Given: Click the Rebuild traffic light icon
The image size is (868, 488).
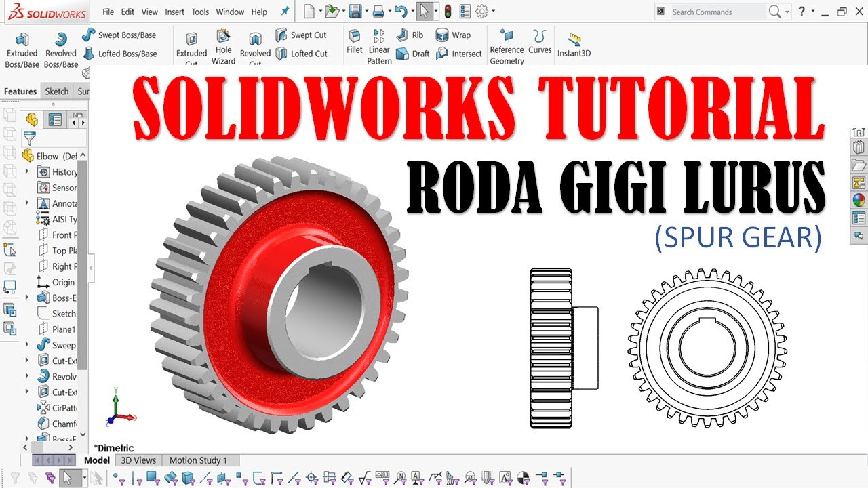Looking at the screenshot, I should click(x=448, y=12).
